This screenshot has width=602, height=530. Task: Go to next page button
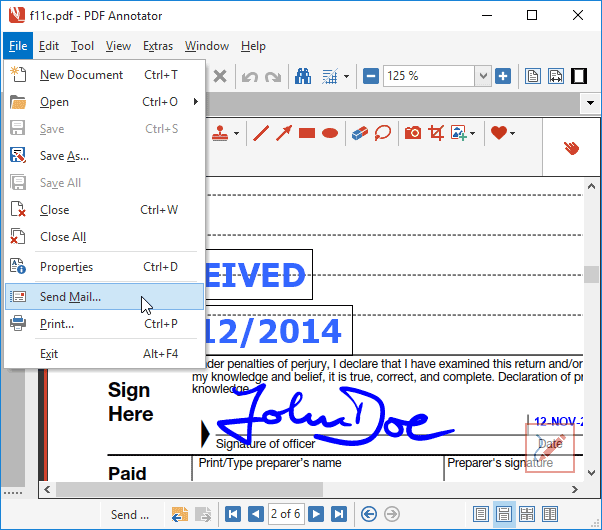316,514
